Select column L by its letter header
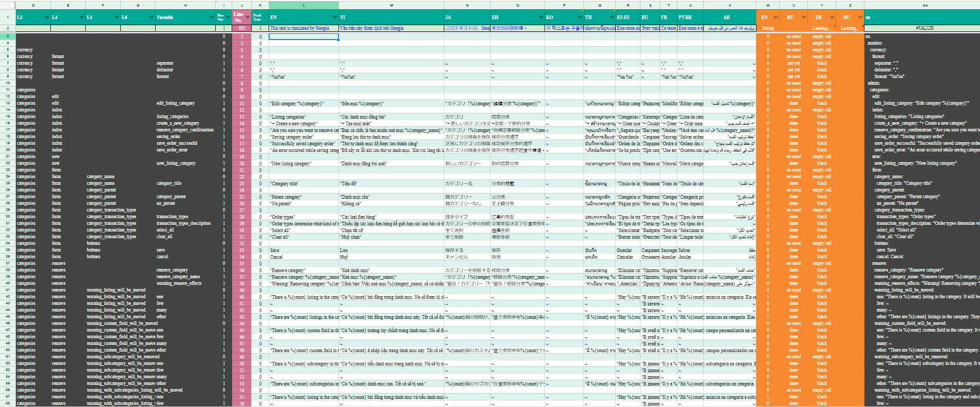The image size is (980, 407). pyautogui.click(x=304, y=5)
